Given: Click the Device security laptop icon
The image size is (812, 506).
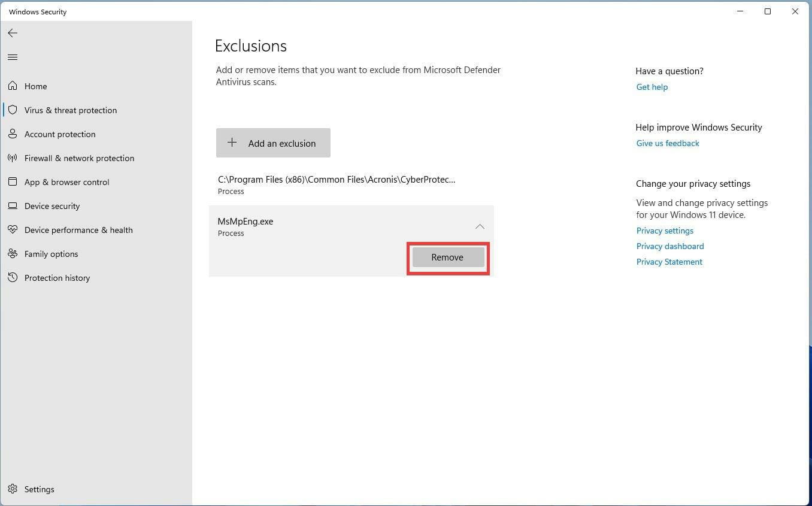Looking at the screenshot, I should [x=13, y=206].
